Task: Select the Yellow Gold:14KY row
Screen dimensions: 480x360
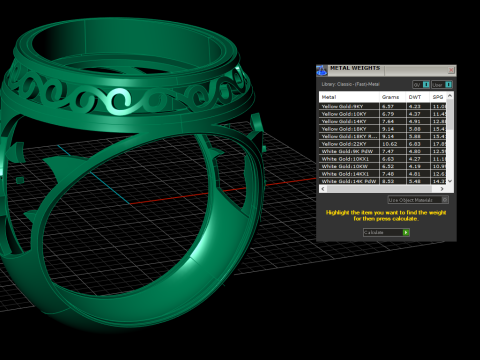Action: 383,121
